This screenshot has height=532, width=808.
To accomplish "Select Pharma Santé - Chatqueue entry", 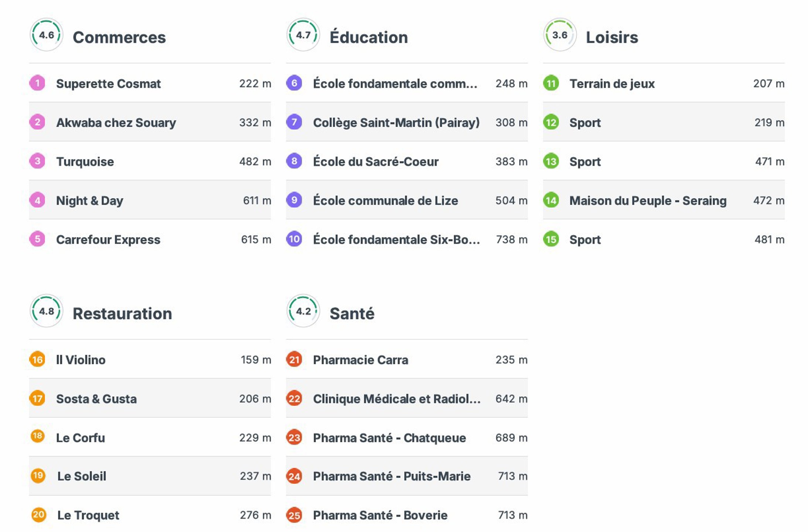I will tap(389, 438).
